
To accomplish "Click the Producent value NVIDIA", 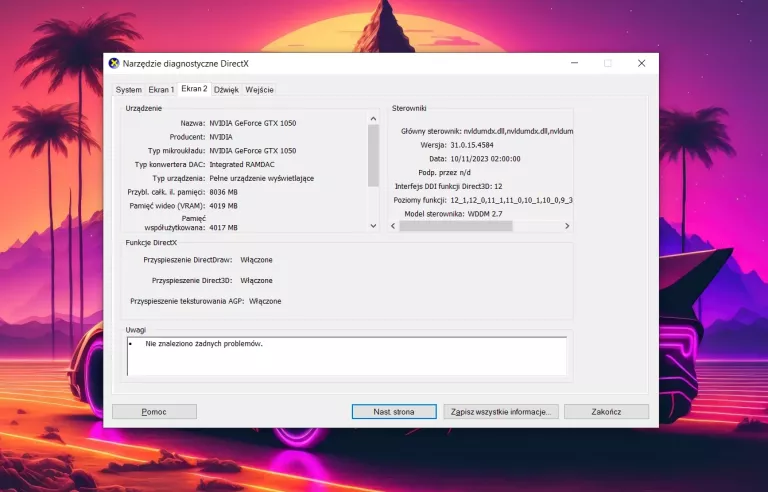I will (x=221, y=137).
